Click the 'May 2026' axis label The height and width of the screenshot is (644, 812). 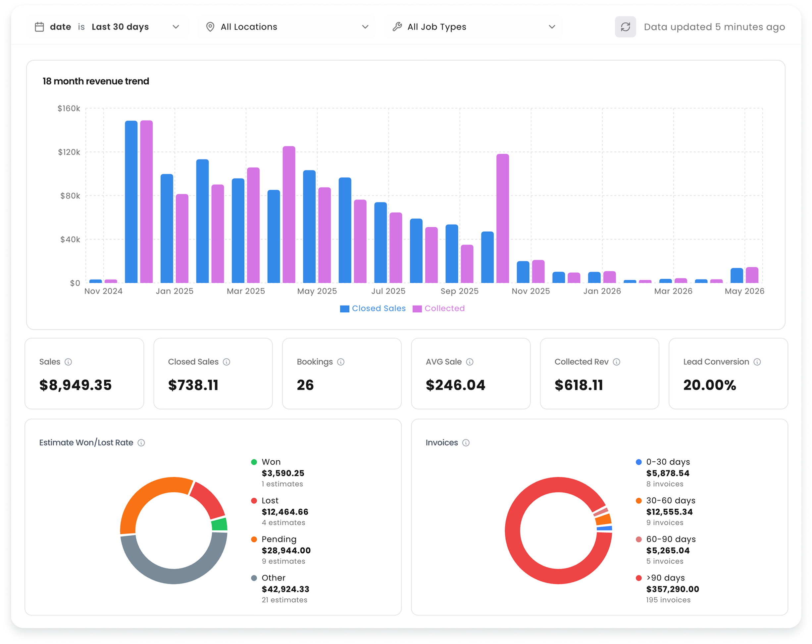[744, 291]
